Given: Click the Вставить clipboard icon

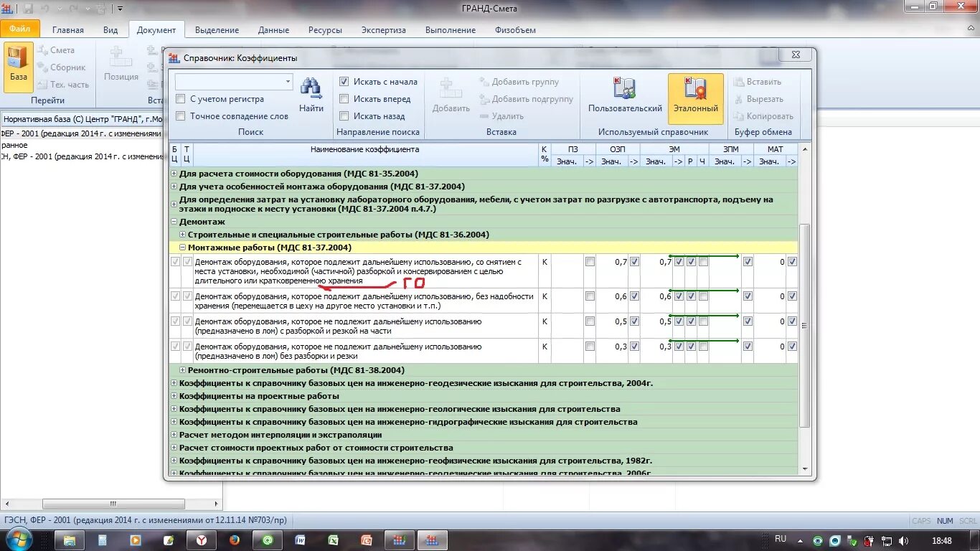Looking at the screenshot, I should pos(739,82).
